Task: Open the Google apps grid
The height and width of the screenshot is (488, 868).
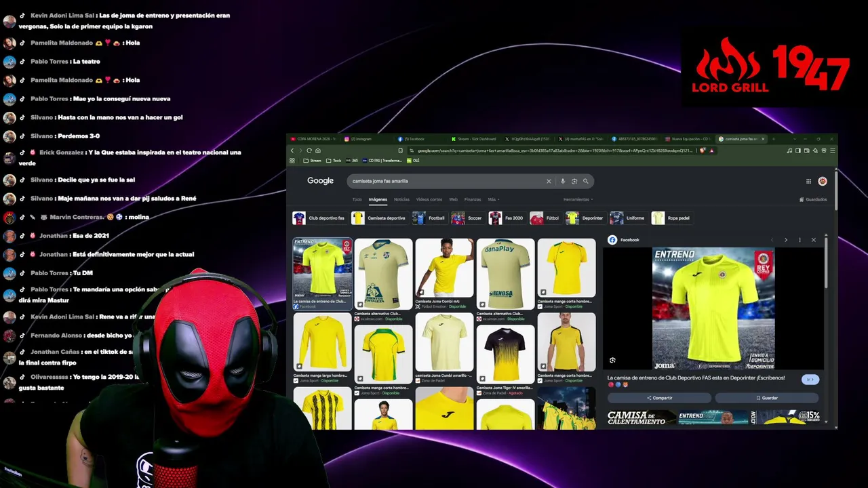Action: [808, 181]
